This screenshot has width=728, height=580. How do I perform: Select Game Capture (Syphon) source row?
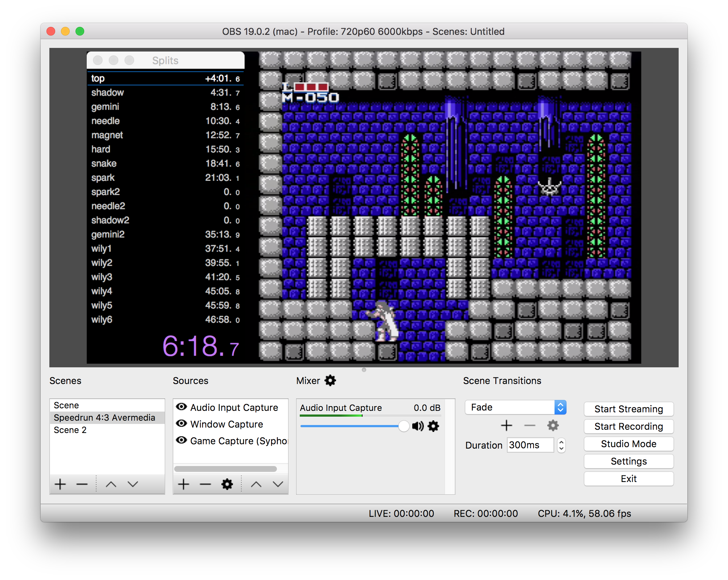tap(230, 441)
